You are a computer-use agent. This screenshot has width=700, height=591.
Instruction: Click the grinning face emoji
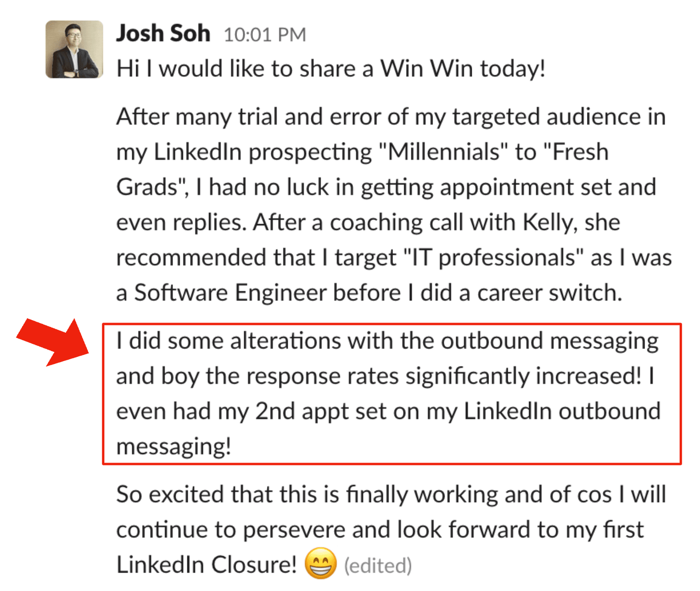pyautogui.click(x=321, y=563)
